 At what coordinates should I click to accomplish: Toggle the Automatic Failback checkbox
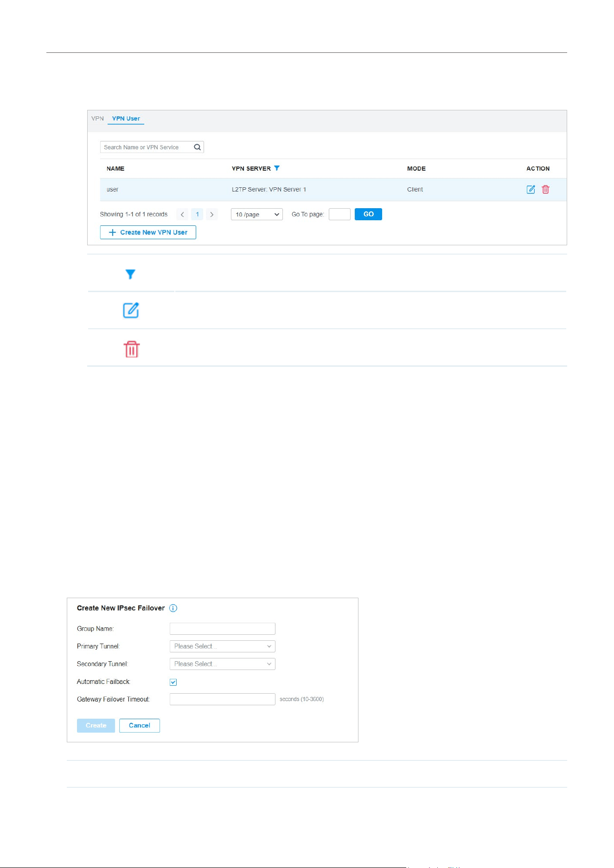coord(173,682)
